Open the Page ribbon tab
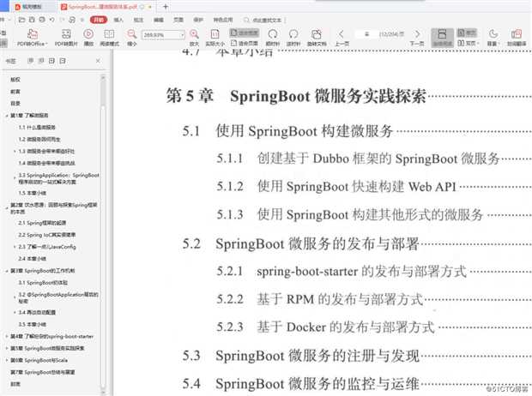Image resolution: width=532 pixels, height=396 pixels. coord(178,20)
